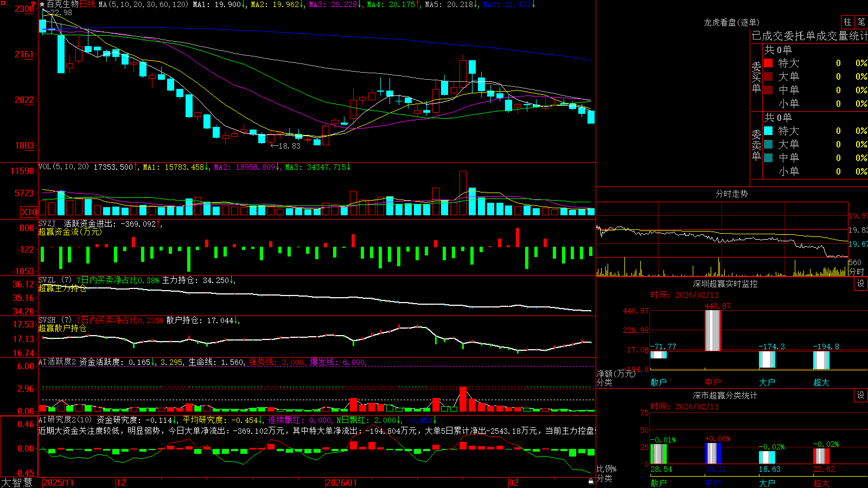Click the 2025/11 date marker on timeline
868x488 pixels.
58,483
